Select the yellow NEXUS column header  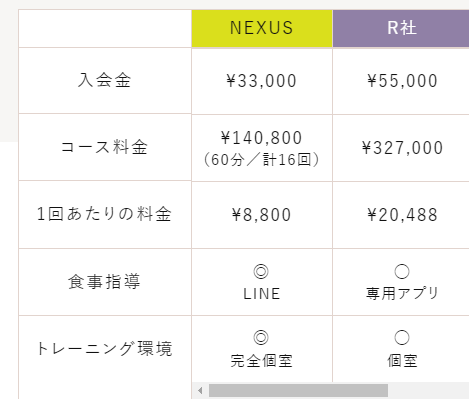262,28
